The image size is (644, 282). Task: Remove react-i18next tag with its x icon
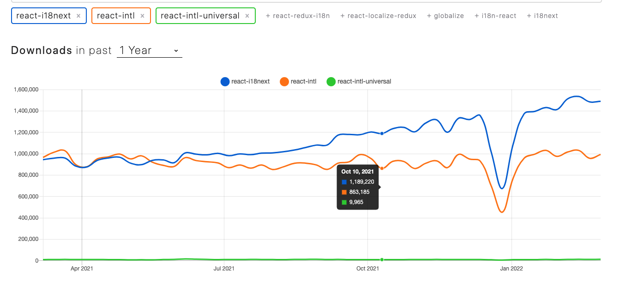[78, 16]
